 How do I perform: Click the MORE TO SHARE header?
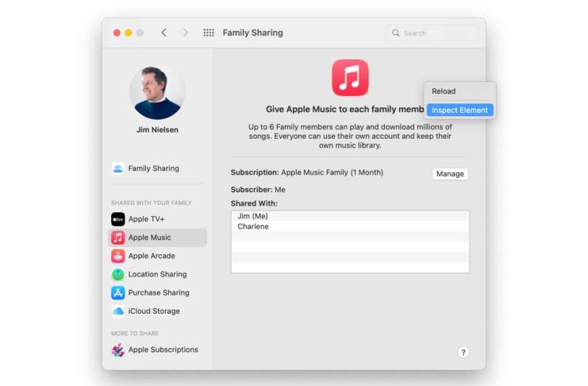(x=135, y=334)
